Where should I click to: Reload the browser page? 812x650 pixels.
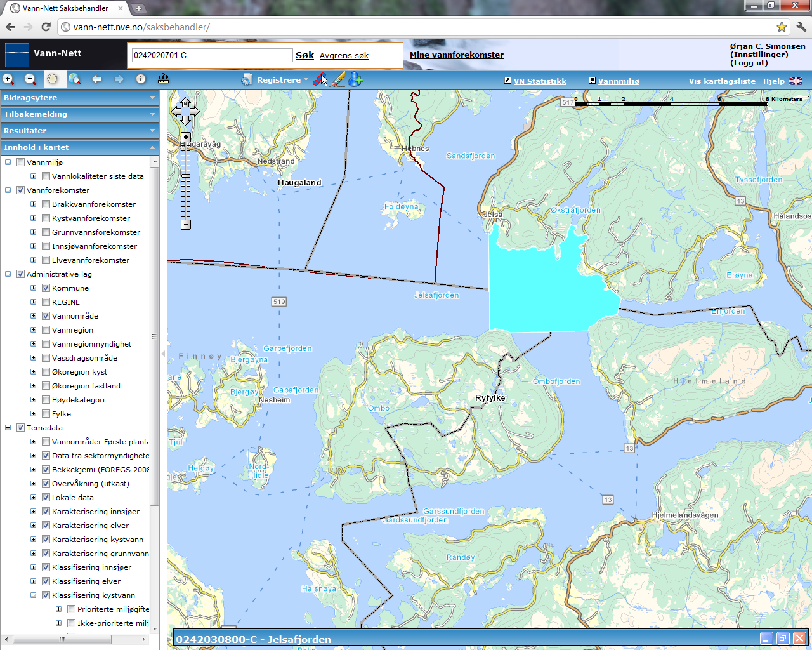(x=46, y=27)
